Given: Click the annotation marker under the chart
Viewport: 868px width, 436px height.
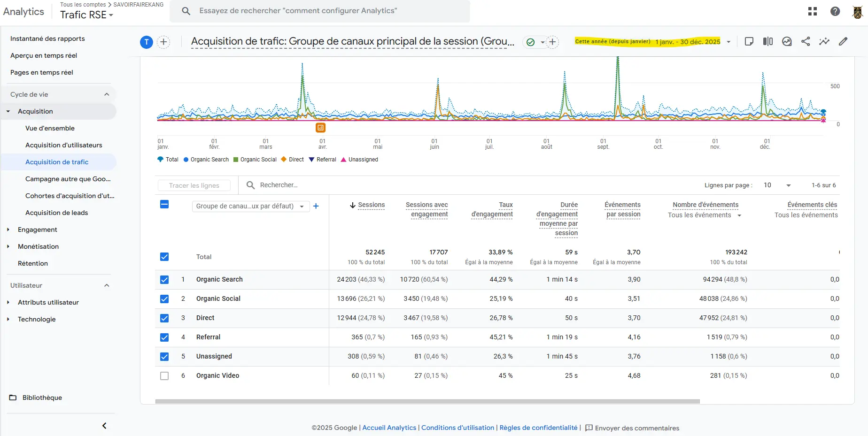Looking at the screenshot, I should coord(320,128).
